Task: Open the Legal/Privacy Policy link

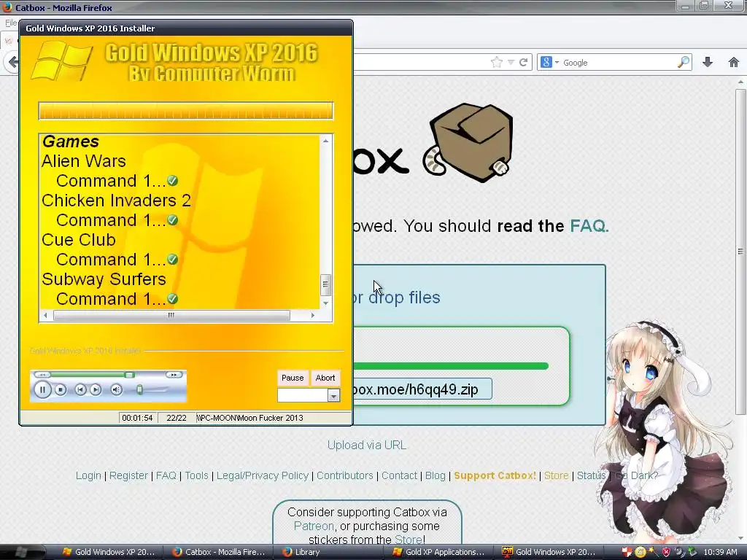Action: [263, 475]
